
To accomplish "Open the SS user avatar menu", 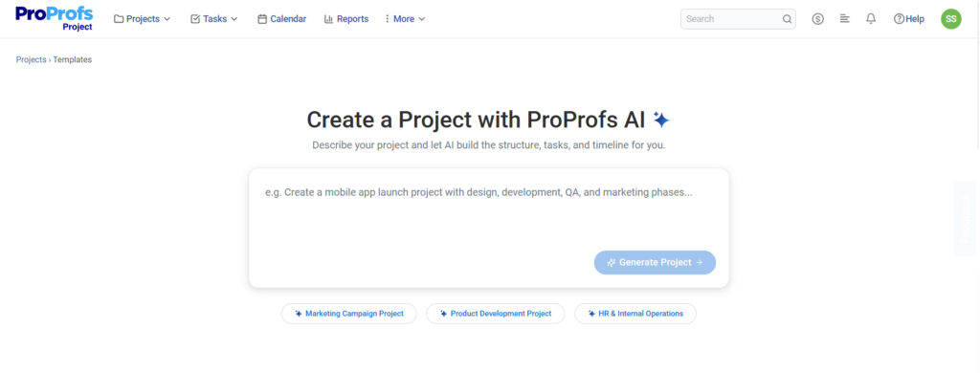I will (950, 19).
